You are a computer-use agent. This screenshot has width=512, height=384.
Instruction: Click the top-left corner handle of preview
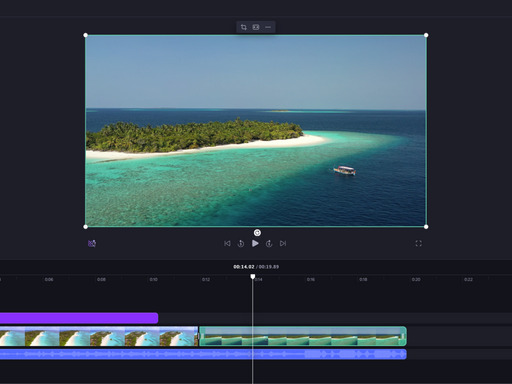(86, 35)
